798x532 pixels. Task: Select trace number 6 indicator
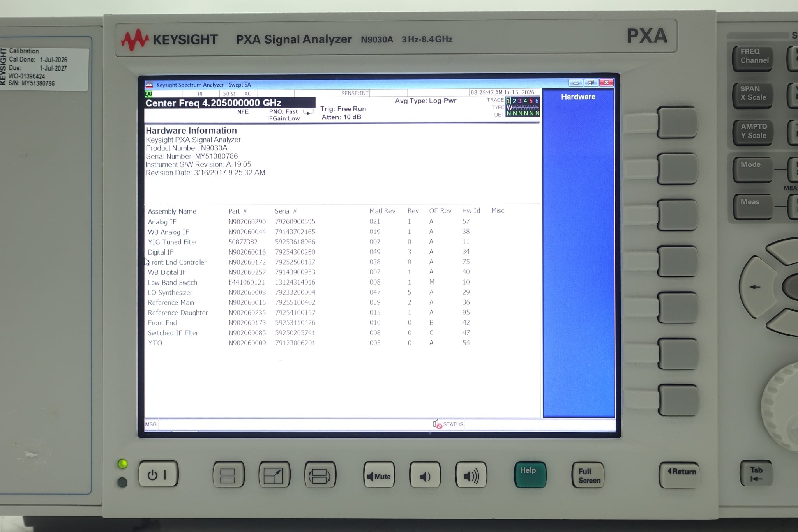click(537, 101)
